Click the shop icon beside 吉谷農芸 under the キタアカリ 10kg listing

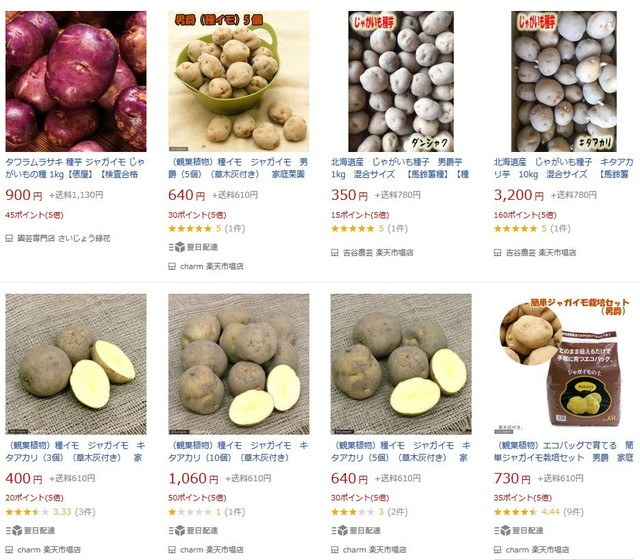(x=498, y=253)
